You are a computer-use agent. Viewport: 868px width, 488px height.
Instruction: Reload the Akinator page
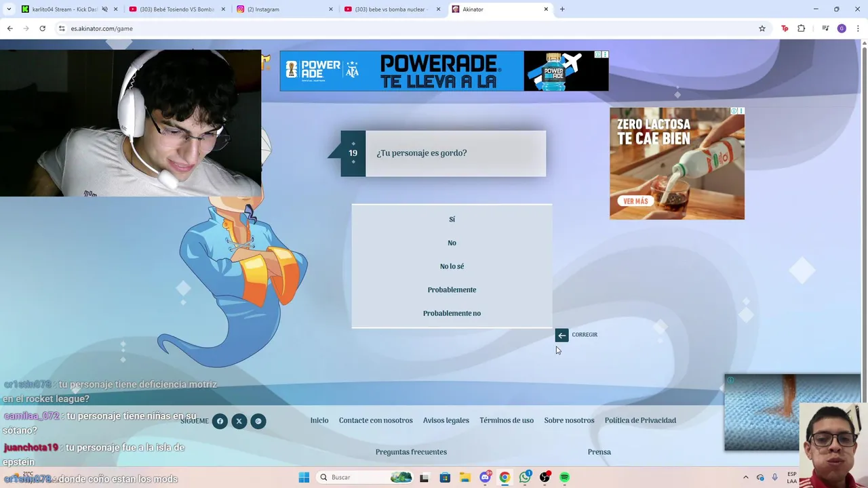(x=42, y=28)
